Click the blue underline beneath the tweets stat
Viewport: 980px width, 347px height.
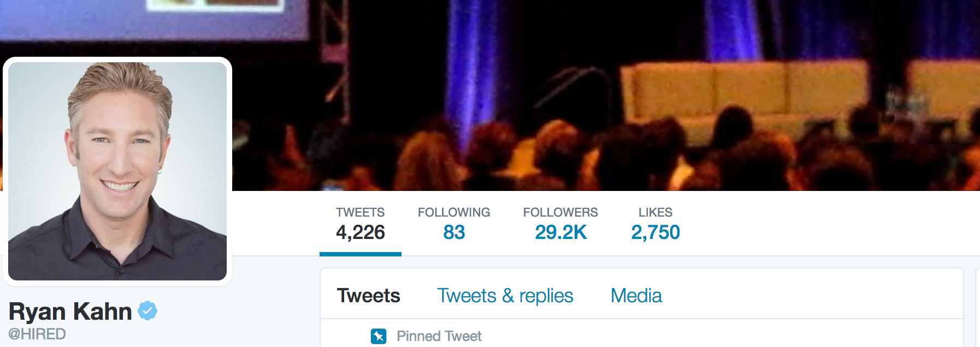(x=361, y=254)
